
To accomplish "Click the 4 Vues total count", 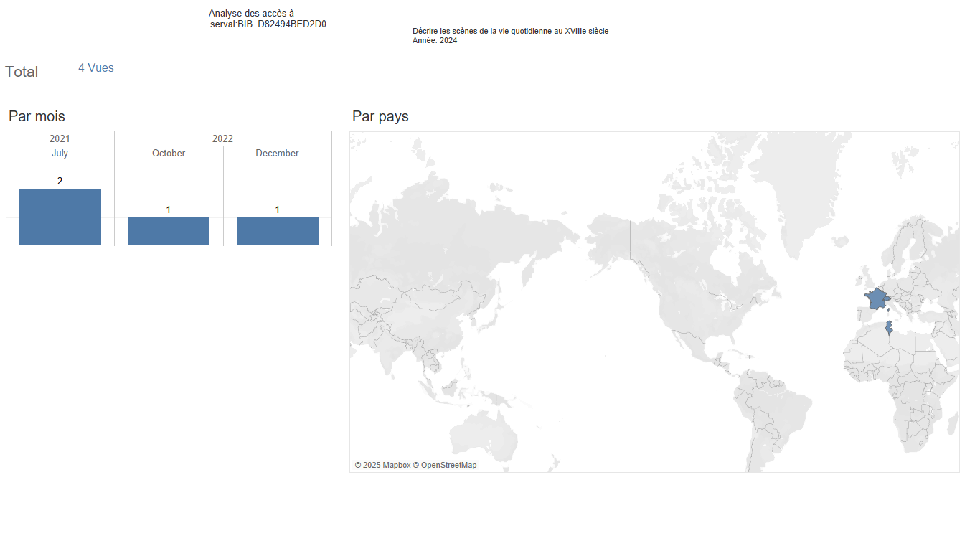I will coord(96,68).
